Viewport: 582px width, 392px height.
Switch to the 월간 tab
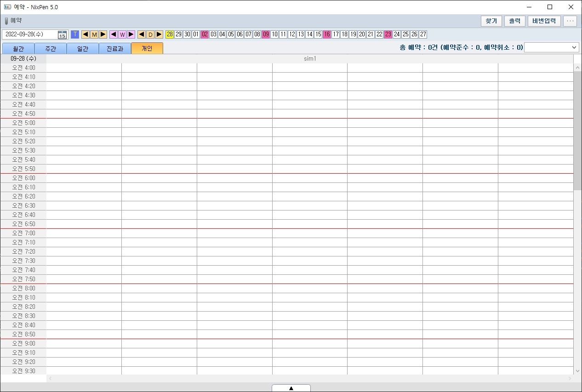[18, 49]
